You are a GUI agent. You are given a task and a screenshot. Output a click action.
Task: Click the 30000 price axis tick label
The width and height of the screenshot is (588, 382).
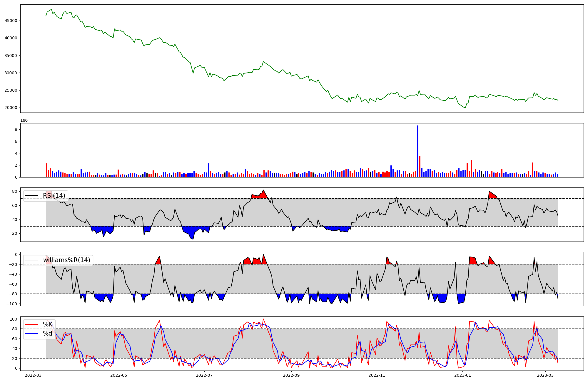point(11,73)
